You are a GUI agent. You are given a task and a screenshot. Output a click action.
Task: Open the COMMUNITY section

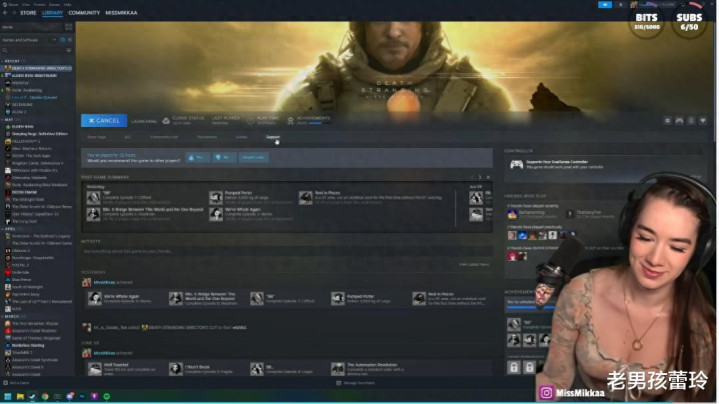84,13
